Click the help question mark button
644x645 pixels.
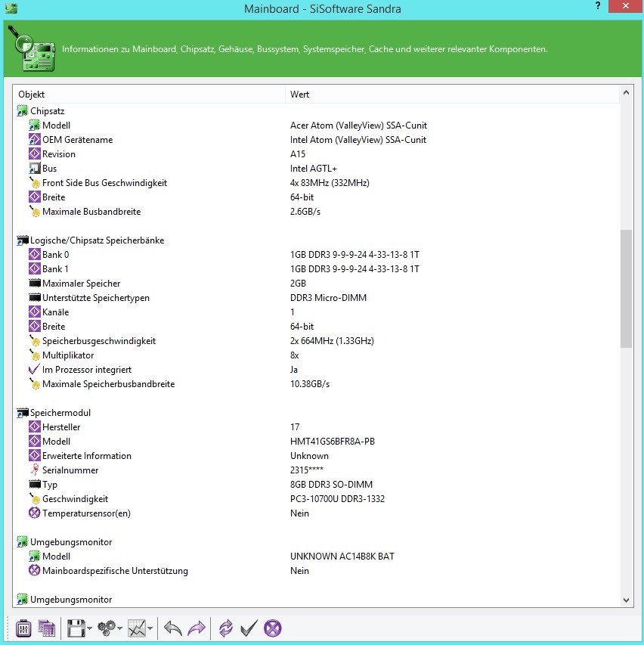click(598, 6)
